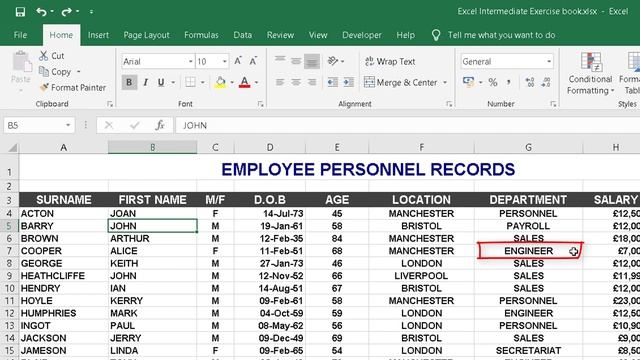Toggle italic formatting
This screenshot has width=640, height=360.
[145, 82]
